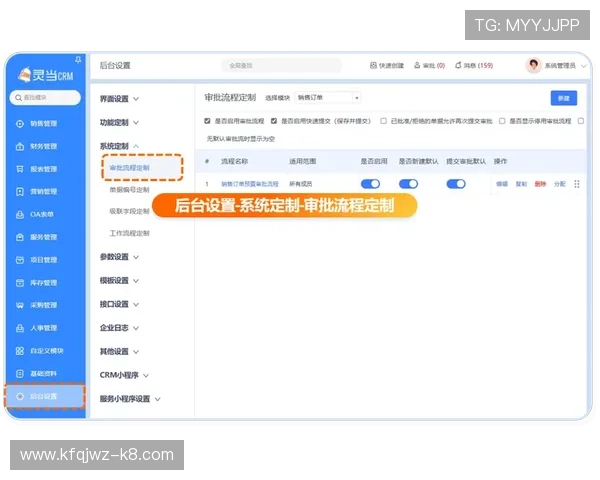This screenshot has height=480, width=600.
Task: Select 级联字段定制 submenu item
Action: [x=129, y=211]
